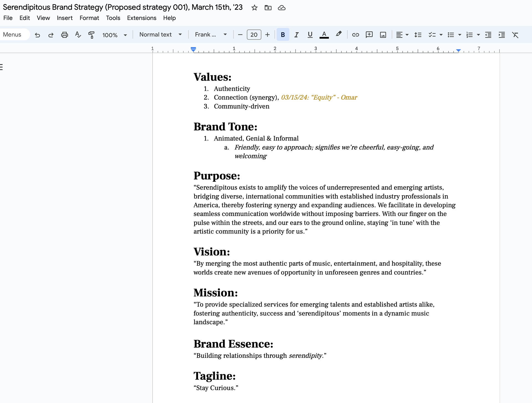
Task: Toggle italic formatting
Action: pos(296,35)
